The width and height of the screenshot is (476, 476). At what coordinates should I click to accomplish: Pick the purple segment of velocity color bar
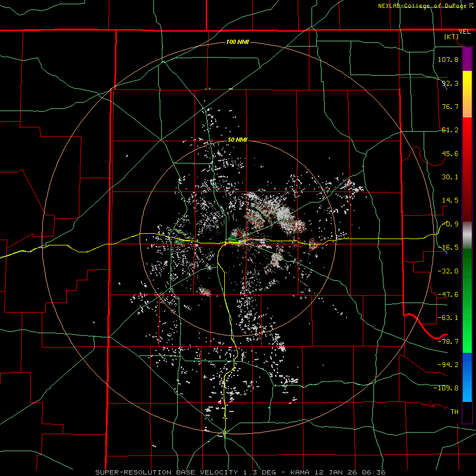point(467,59)
